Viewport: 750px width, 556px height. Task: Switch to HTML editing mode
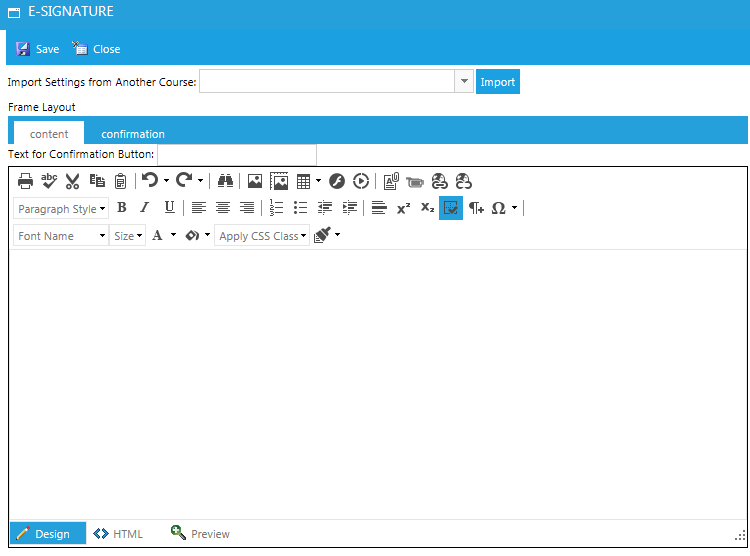click(119, 534)
